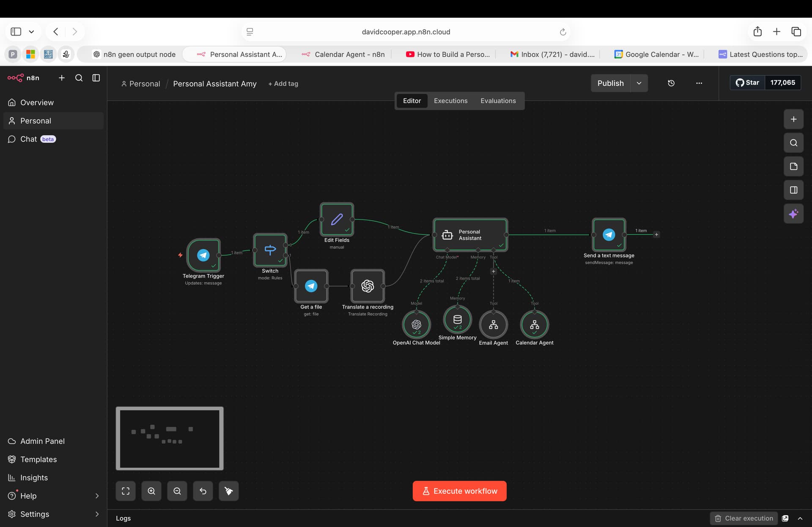This screenshot has height=527, width=812.
Task: Click the zoom in canvas button
Action: [151, 491]
